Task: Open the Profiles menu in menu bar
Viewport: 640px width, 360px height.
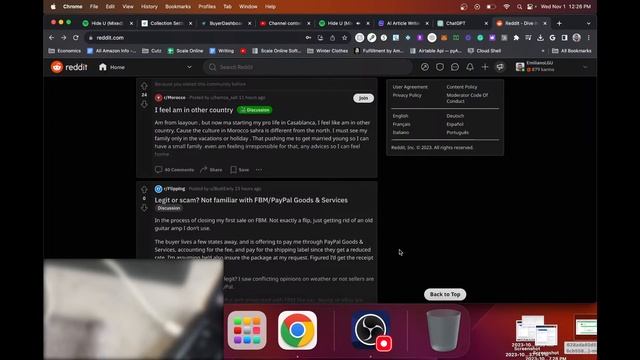Action: [207, 7]
